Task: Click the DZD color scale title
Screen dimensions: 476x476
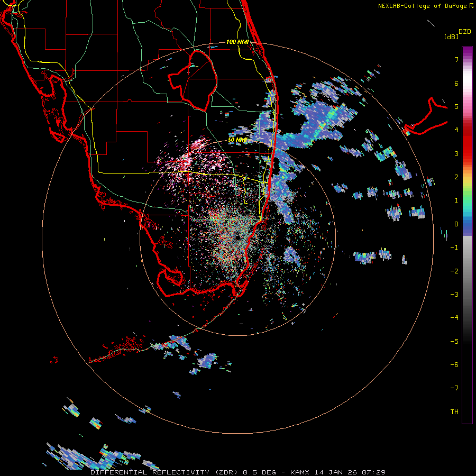Action: point(465,32)
